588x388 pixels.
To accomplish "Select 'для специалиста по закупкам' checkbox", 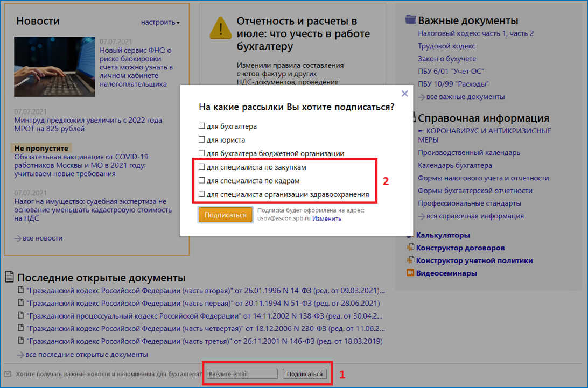I will click(202, 167).
